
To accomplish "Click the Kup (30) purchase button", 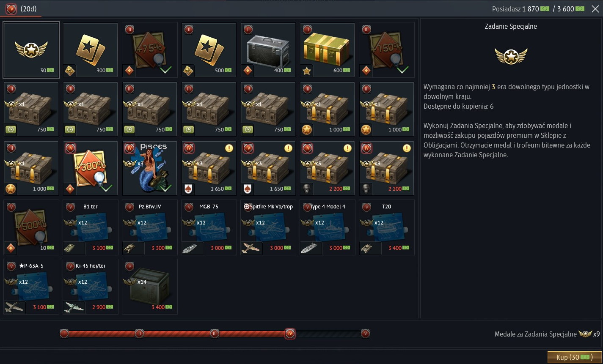I will click(574, 357).
